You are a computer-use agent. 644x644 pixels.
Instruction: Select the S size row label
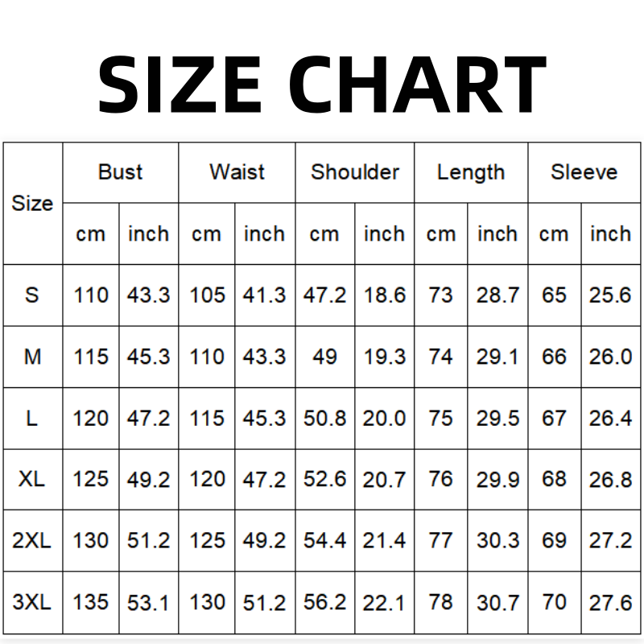(32, 295)
